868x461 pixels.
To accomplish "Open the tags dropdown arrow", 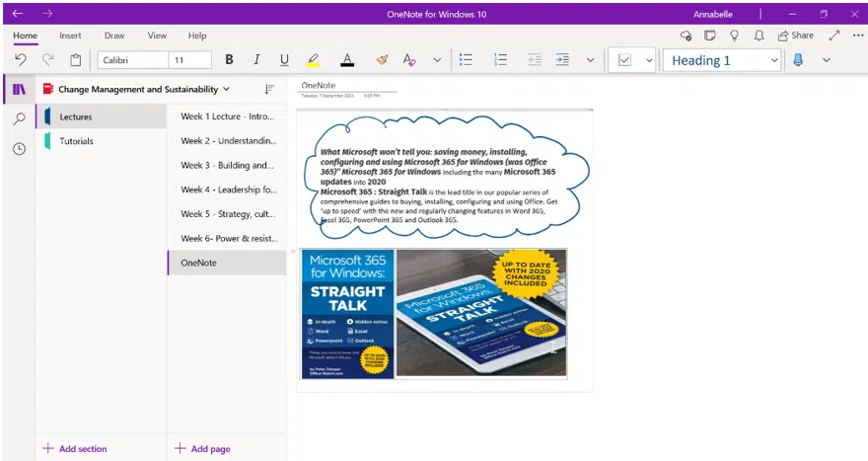I will (649, 60).
